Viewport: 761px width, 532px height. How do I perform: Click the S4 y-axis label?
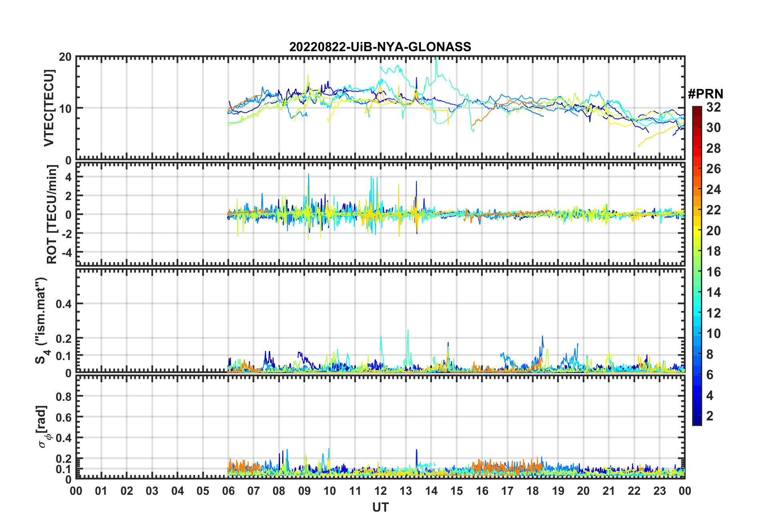tap(41, 320)
